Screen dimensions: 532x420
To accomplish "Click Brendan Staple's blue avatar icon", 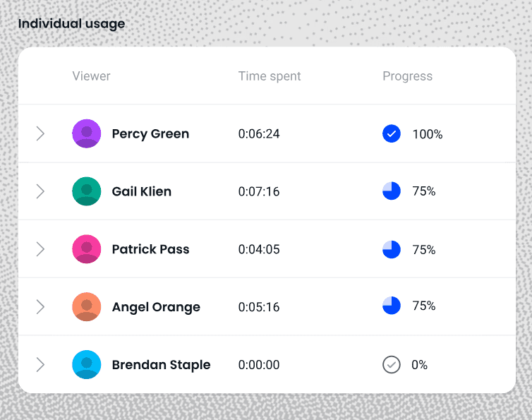I will [87, 365].
